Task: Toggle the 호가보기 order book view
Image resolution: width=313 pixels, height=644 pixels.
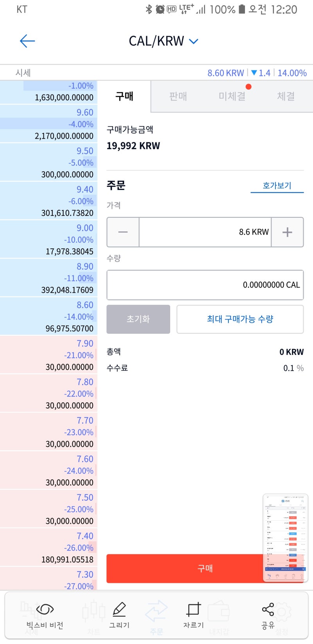Action: pos(277,185)
